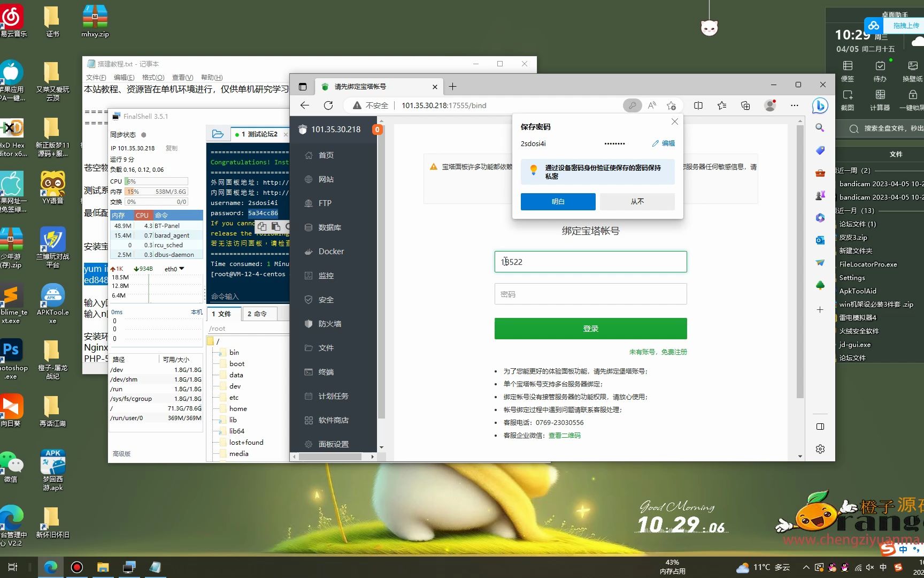
Task: Click the password key icon in address bar
Action: (x=632, y=105)
